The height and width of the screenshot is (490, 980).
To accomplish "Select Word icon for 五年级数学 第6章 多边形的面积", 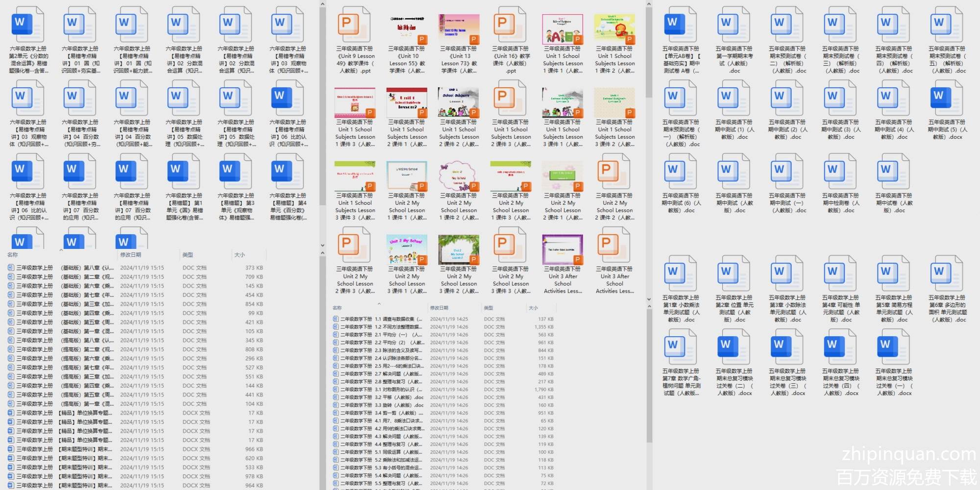I will click(947, 273).
